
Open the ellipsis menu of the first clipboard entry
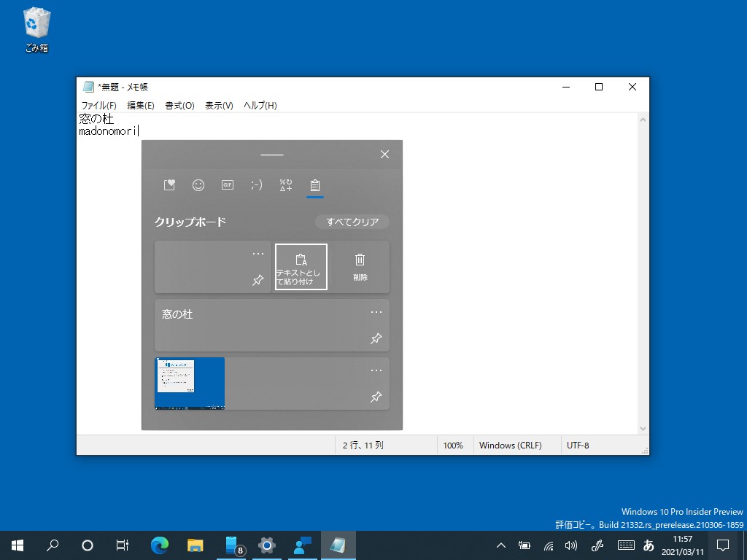tap(258, 253)
